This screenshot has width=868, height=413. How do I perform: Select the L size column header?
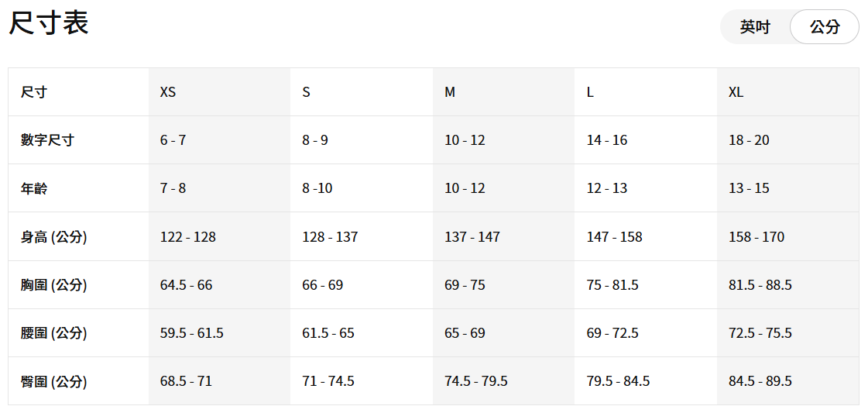tap(590, 92)
